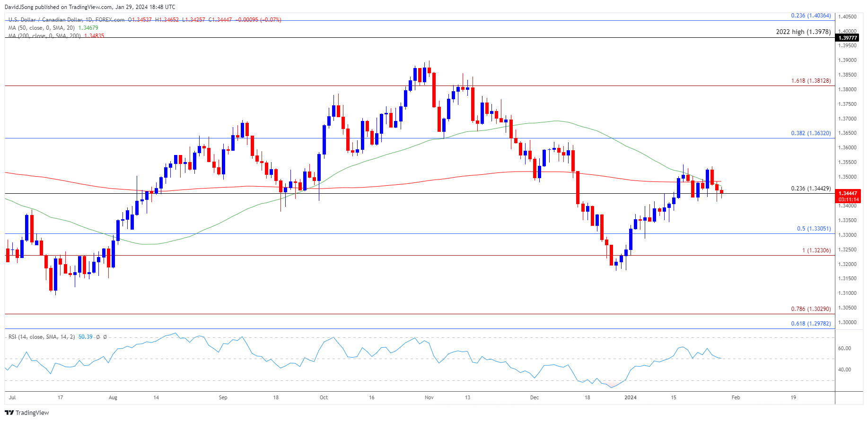
Task: Click the 1.30000 price axis label
Action: [847, 322]
